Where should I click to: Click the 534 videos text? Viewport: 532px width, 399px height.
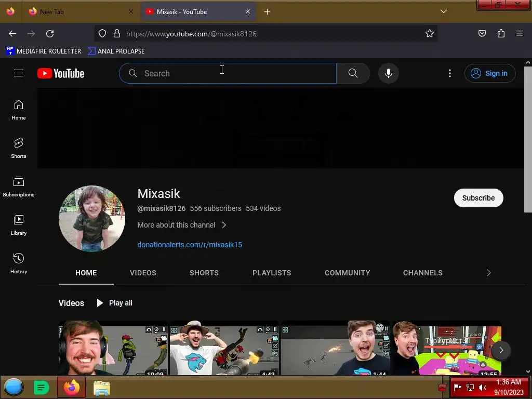263,208
